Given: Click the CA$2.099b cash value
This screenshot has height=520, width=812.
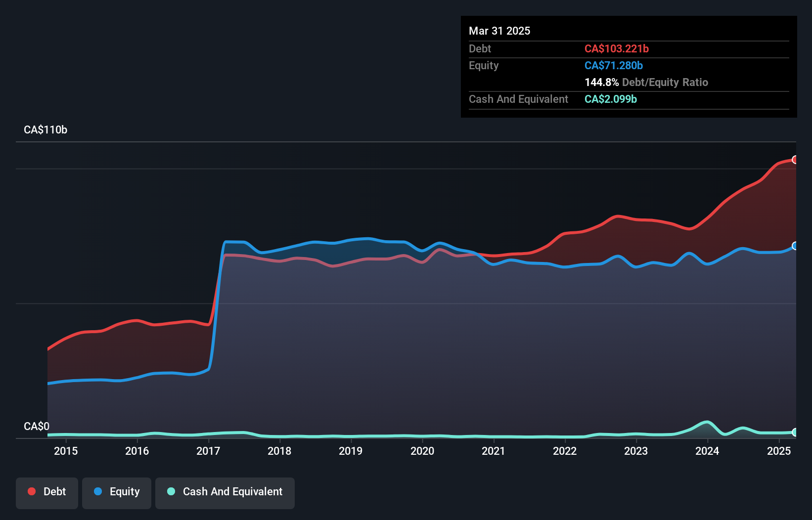Looking at the screenshot, I should 611,99.
